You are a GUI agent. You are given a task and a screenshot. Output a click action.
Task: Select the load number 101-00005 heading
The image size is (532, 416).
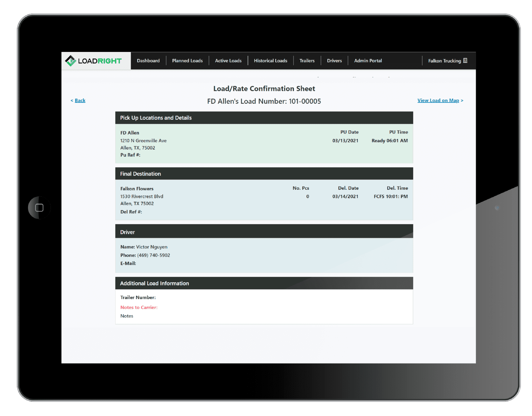264,101
